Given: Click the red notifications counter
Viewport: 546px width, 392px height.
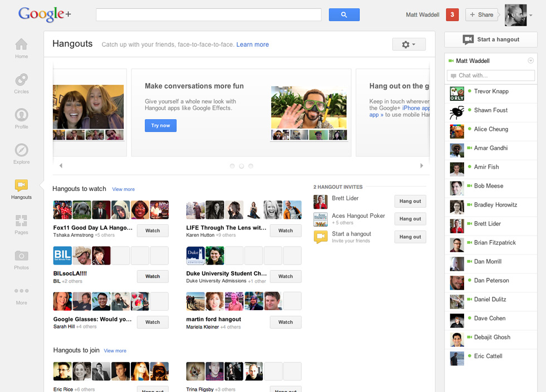Looking at the screenshot, I should [x=452, y=15].
